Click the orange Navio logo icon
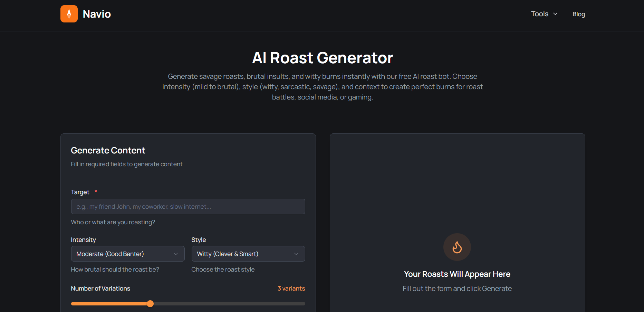Viewport: 644px width, 312px height. [69, 14]
